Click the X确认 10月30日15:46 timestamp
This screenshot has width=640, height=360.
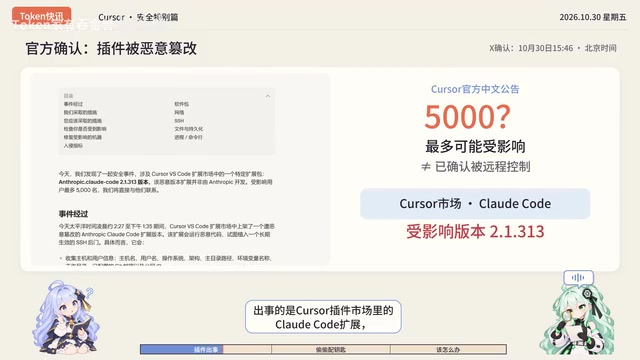(x=553, y=48)
